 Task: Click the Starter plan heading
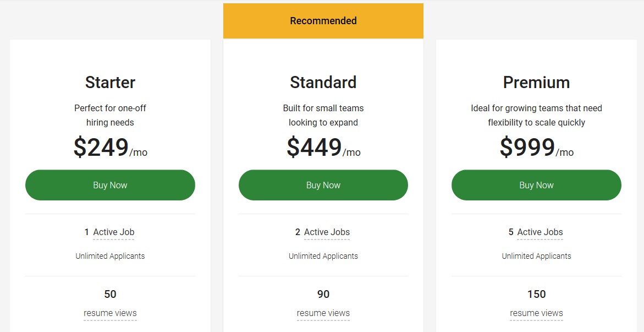tap(110, 83)
